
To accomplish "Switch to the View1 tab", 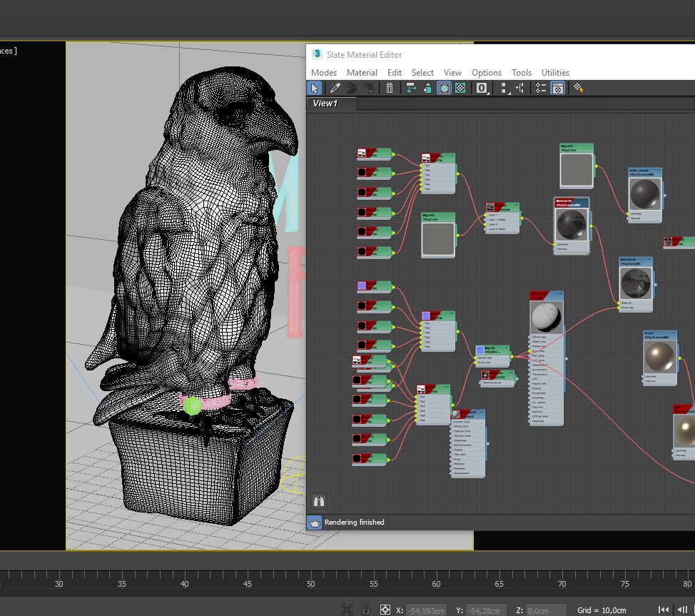I will tap(325, 103).
